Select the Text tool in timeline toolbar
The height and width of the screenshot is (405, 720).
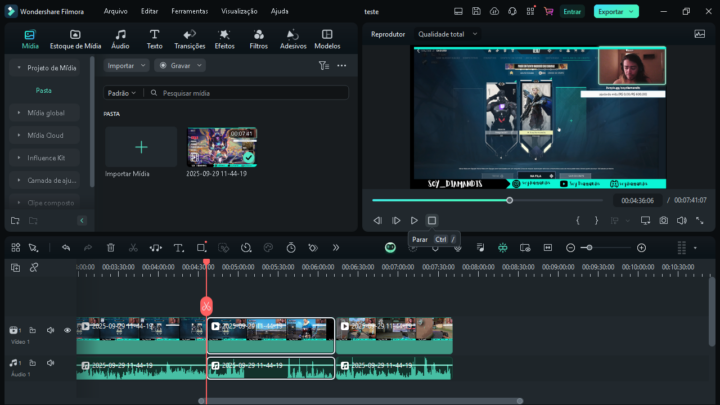click(x=179, y=247)
